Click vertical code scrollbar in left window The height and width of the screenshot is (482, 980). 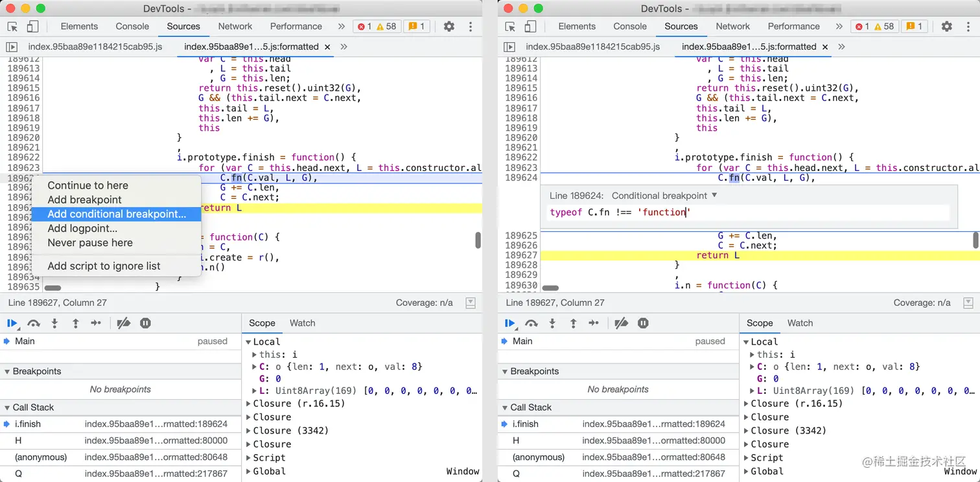point(478,240)
